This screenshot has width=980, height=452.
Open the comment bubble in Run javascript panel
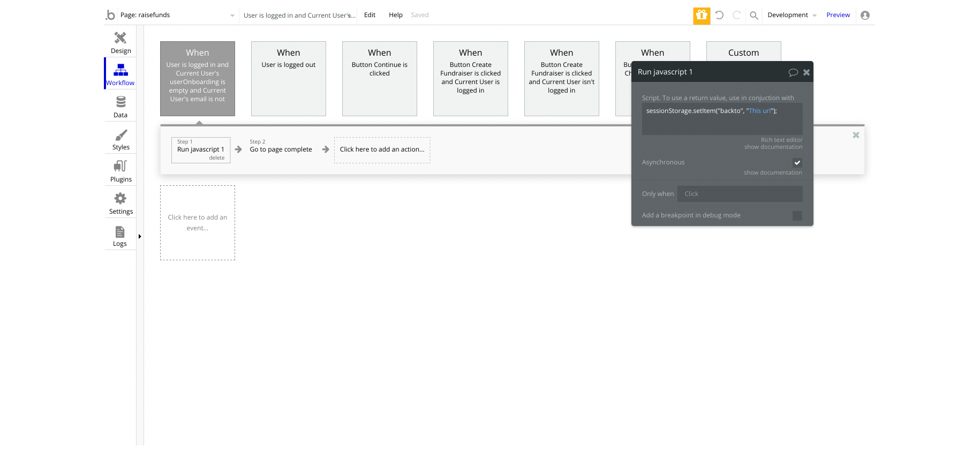[x=793, y=72]
